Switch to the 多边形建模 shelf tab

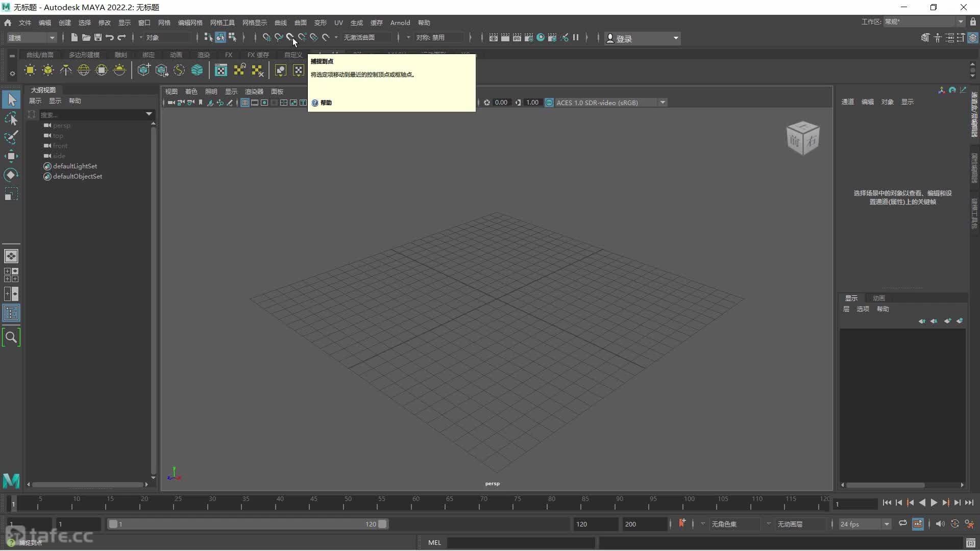tap(84, 55)
